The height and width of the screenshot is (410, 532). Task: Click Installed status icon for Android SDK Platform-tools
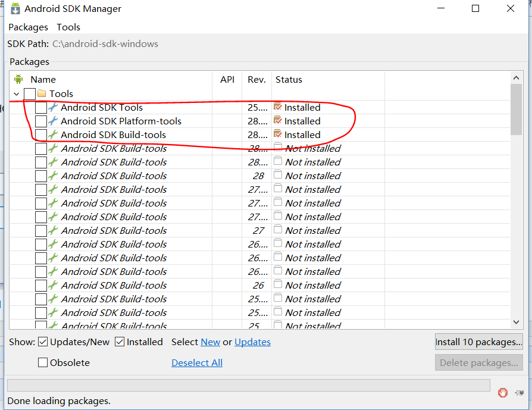(x=277, y=120)
